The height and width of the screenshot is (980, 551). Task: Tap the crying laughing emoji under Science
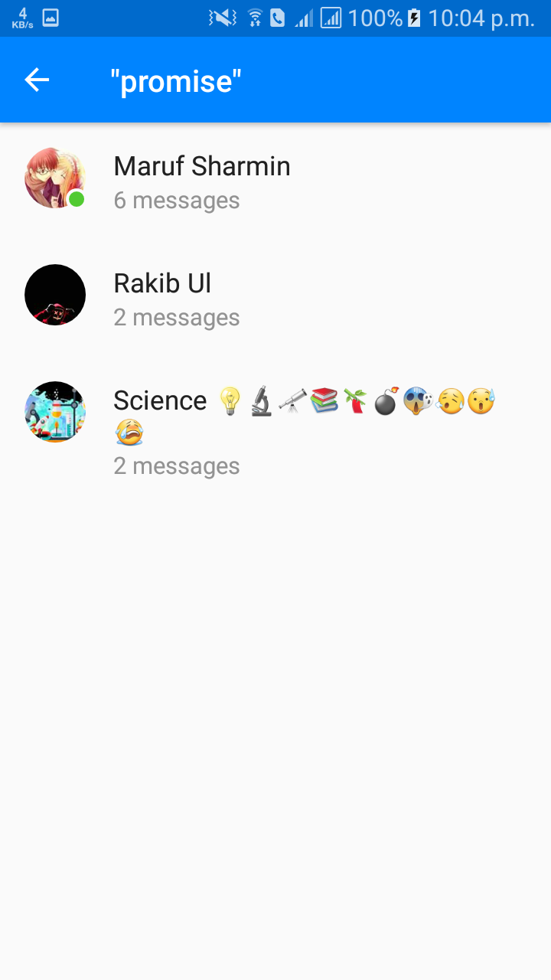[129, 433]
